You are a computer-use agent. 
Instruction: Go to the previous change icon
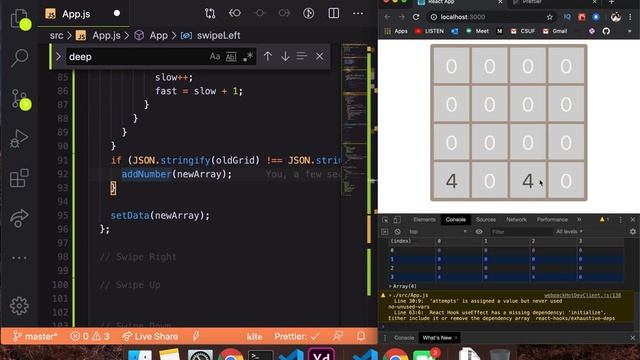click(x=235, y=13)
